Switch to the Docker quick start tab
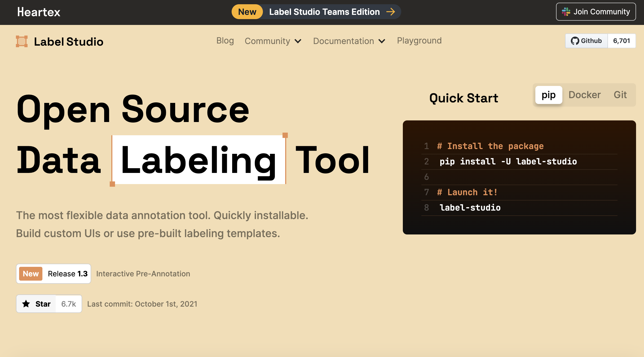 tap(584, 95)
